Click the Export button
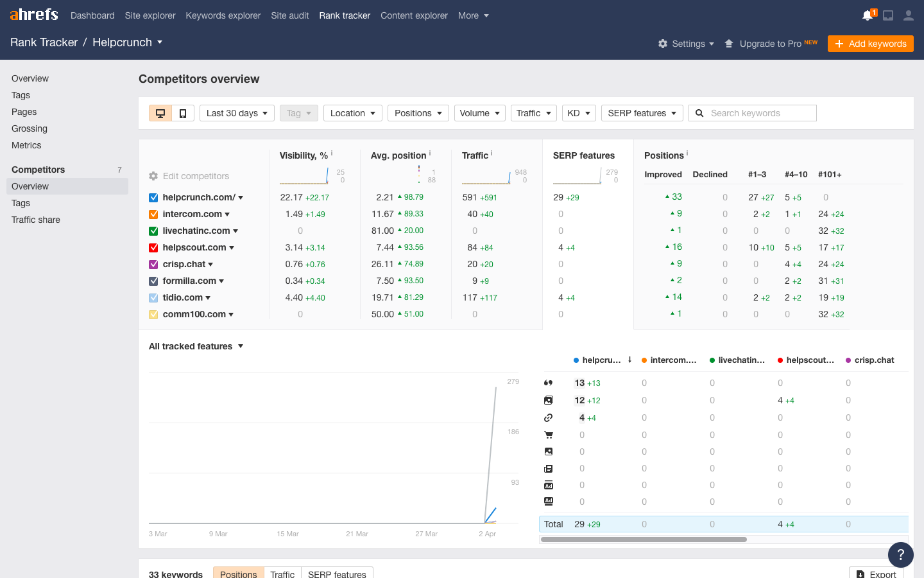 pos(876,574)
